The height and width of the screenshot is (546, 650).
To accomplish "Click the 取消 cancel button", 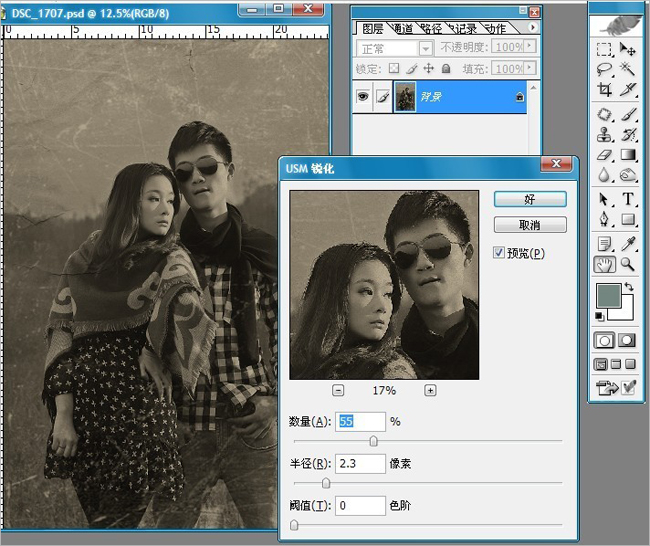I will 530,225.
